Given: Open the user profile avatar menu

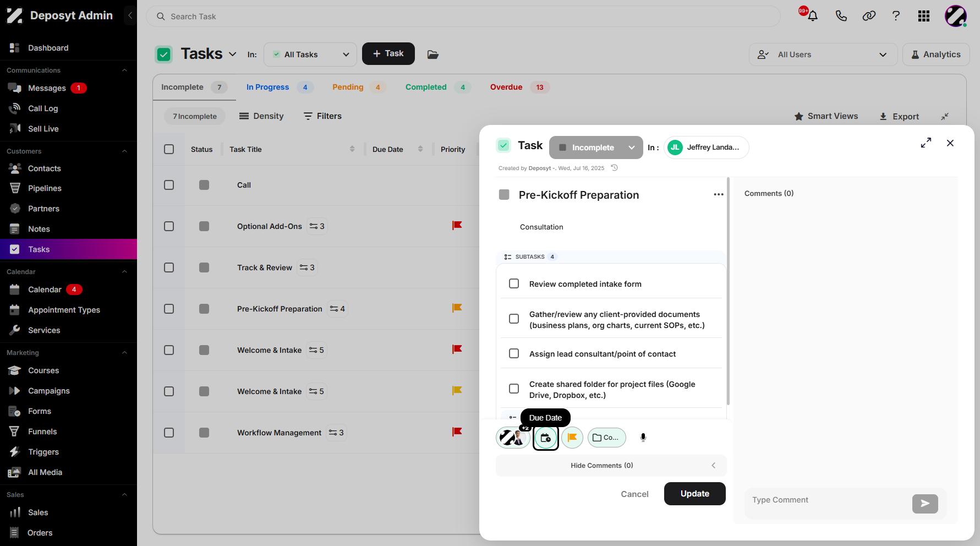Looking at the screenshot, I should (x=956, y=16).
